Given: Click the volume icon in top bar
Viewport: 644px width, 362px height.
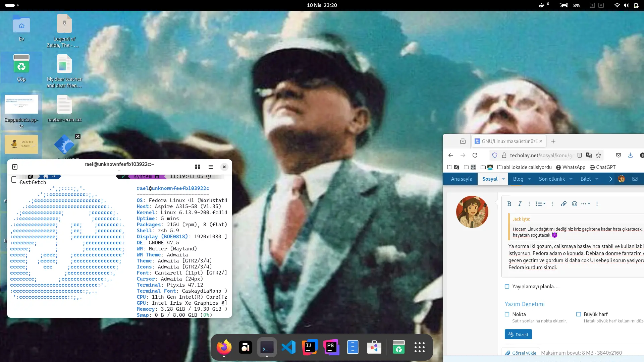Looking at the screenshot, I should [x=626, y=5].
